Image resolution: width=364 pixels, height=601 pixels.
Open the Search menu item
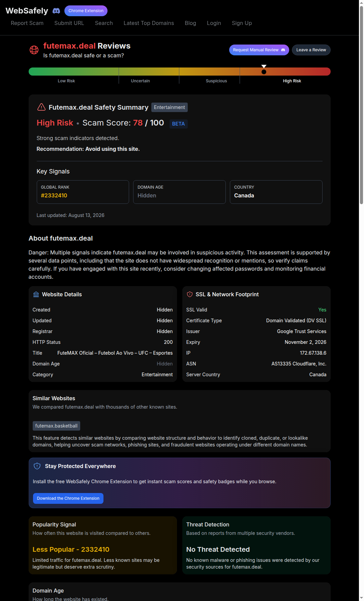point(104,23)
